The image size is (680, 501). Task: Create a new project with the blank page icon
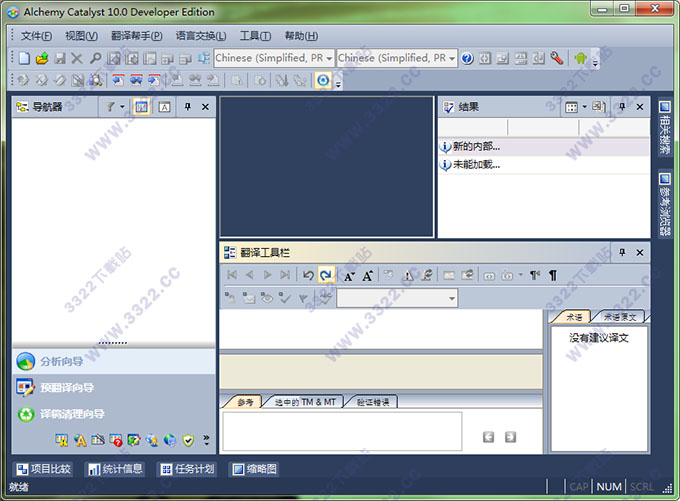24,58
